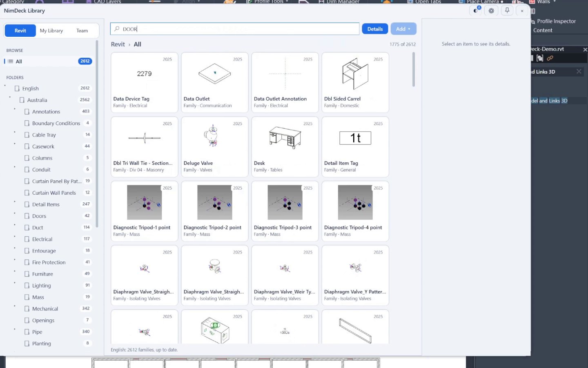Click the Details button
The image size is (588, 368).
click(375, 29)
